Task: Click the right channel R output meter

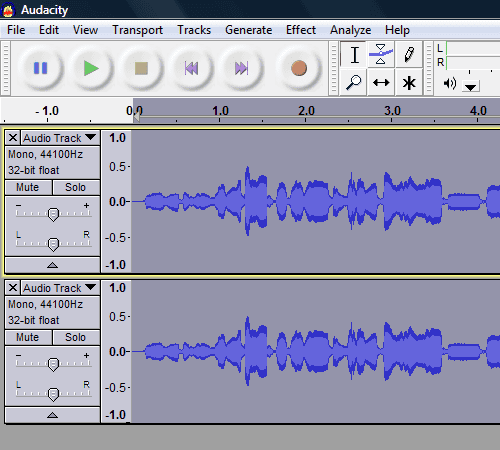Action: click(x=473, y=63)
